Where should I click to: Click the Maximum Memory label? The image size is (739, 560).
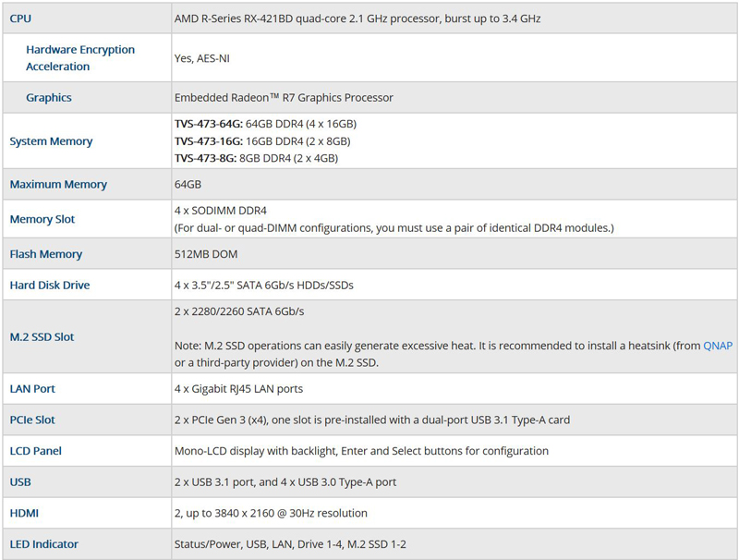point(58,185)
